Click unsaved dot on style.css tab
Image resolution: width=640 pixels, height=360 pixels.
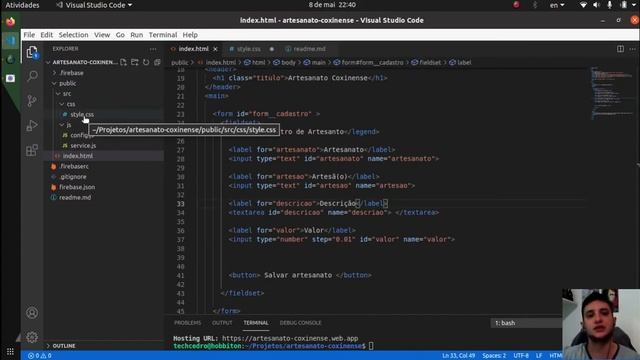click(271, 49)
